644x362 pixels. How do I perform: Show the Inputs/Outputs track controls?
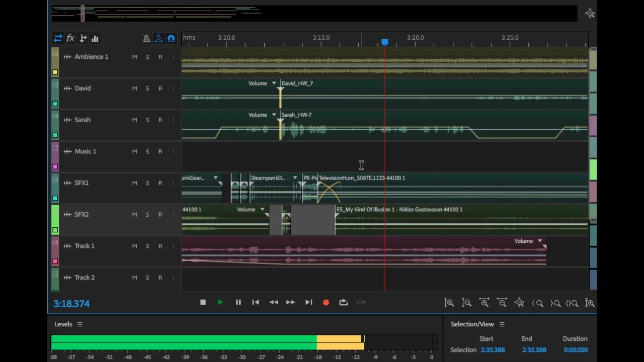58,39
